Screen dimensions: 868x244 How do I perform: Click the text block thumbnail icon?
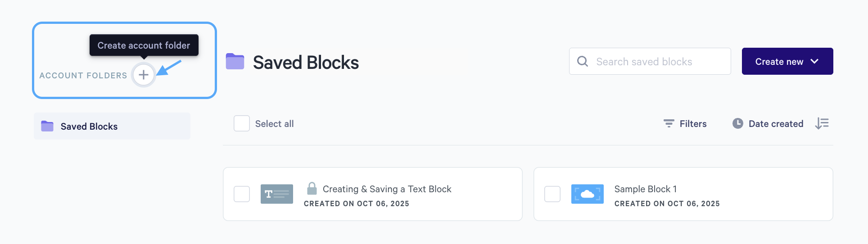pos(276,194)
